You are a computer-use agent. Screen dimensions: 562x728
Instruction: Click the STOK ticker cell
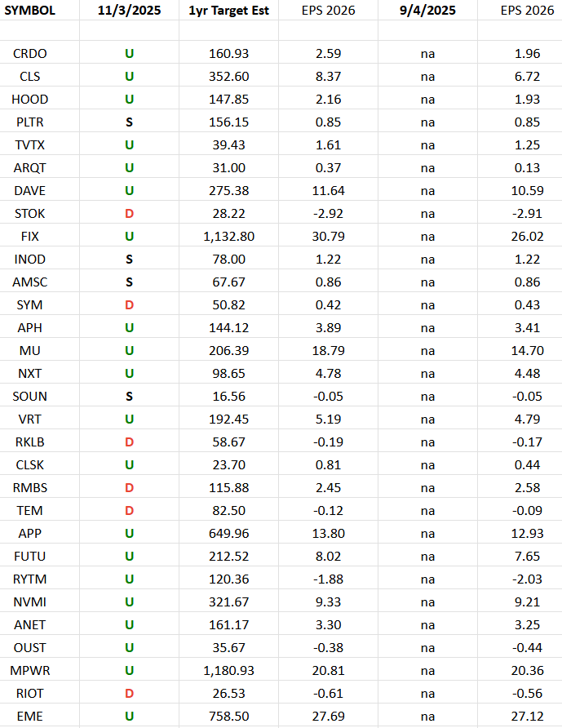click(31, 214)
